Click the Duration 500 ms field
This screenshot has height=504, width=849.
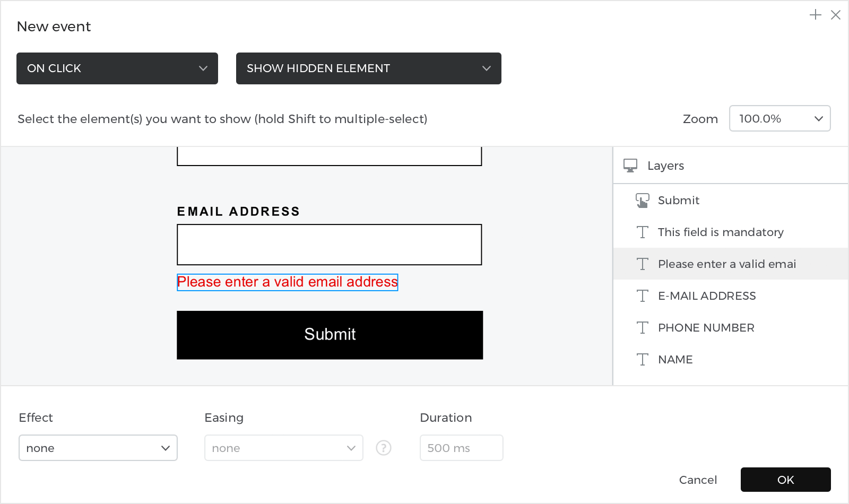(462, 448)
